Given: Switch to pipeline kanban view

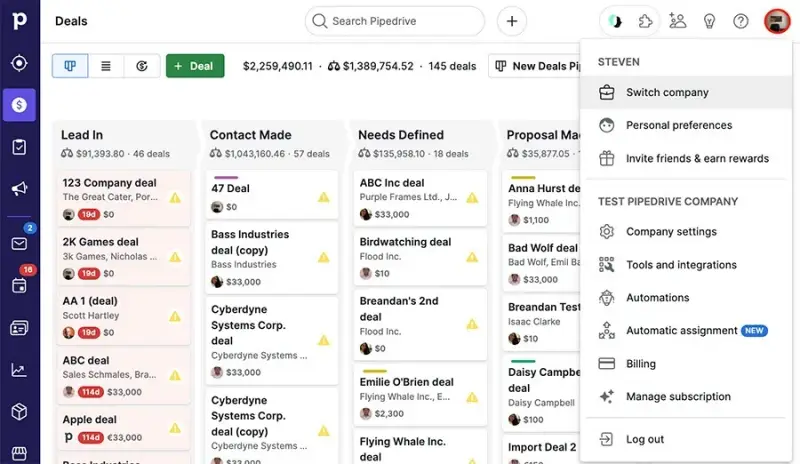Looking at the screenshot, I should [70, 66].
